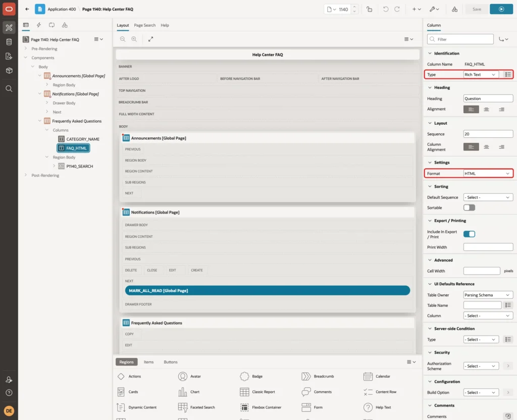Select P1140_SEARCH item in tree
Screen dimensions: 517x420
[x=79, y=166]
